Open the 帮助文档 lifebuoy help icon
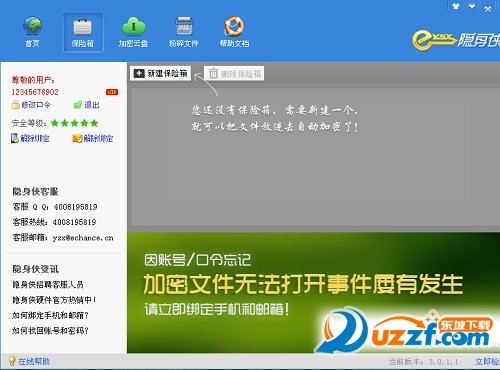 [x=234, y=32]
